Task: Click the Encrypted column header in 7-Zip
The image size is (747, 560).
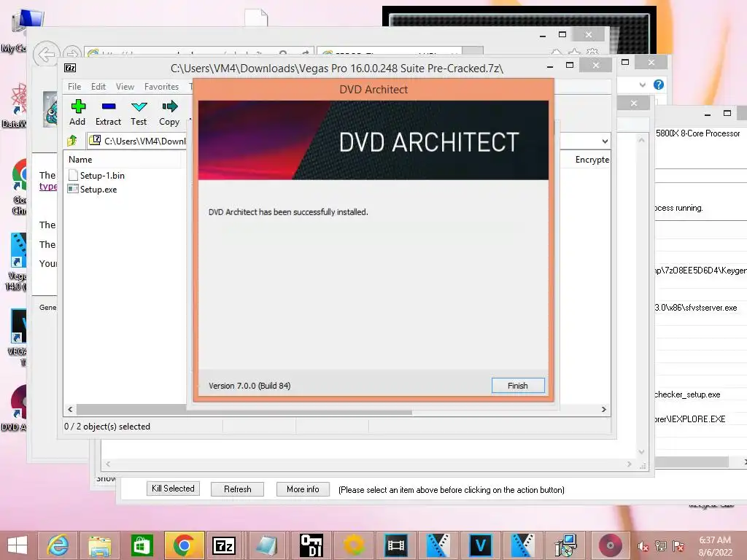Action: pos(592,160)
